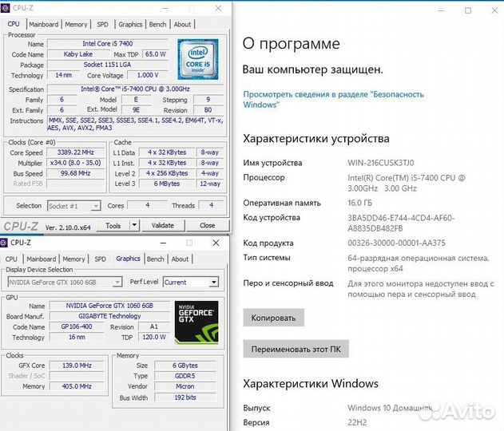Image resolution: width=504 pixels, height=431 pixels.
Task: Click the RAM value 16,0 ГБ
Action: [359, 203]
